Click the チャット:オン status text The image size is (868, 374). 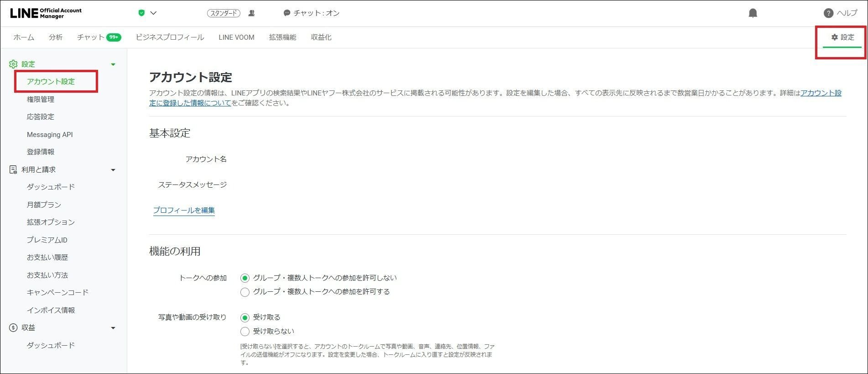click(317, 13)
